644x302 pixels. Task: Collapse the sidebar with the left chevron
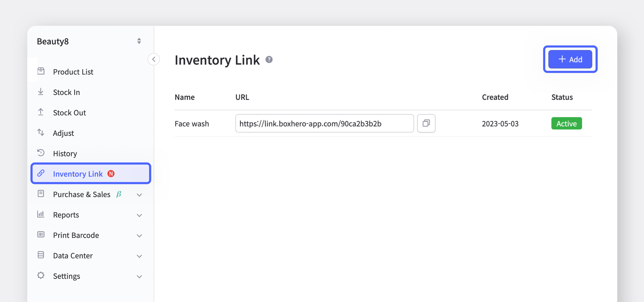pyautogui.click(x=154, y=59)
